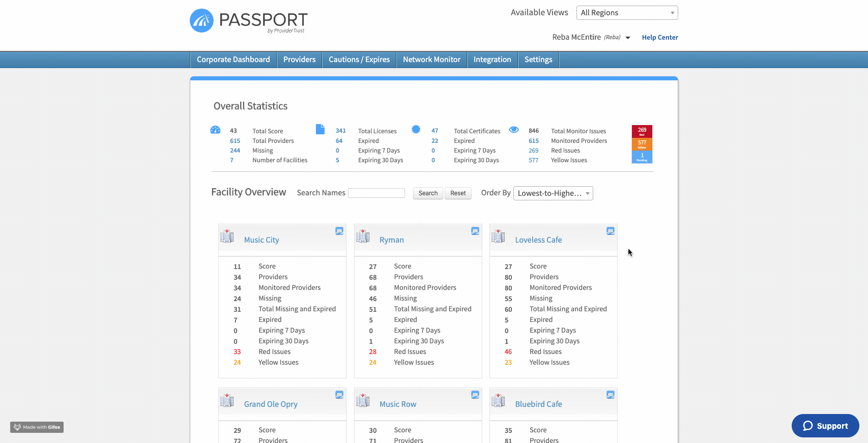Open the Music City monitor icon
The width and height of the screenshot is (868, 443).
tap(339, 231)
